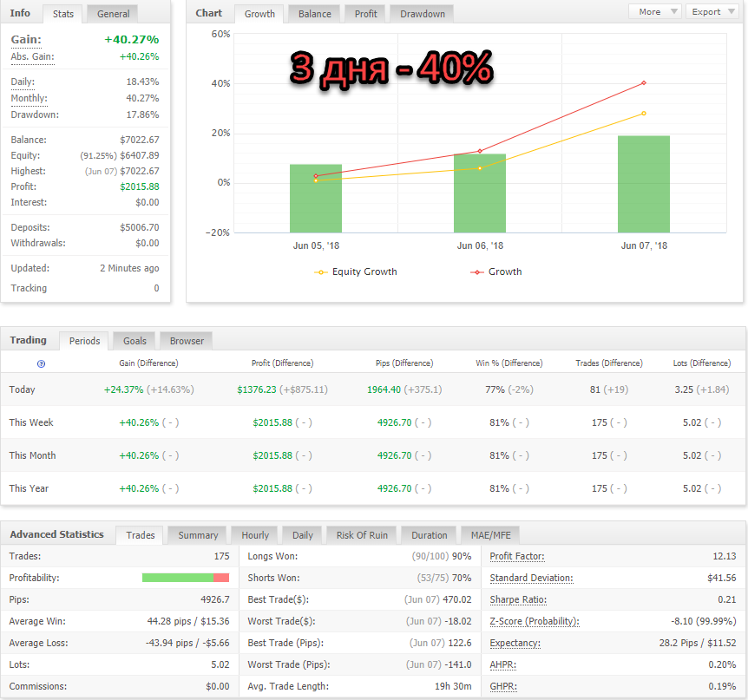This screenshot has height=700, width=748.
Task: Click the This Week row label
Action: click(x=31, y=423)
